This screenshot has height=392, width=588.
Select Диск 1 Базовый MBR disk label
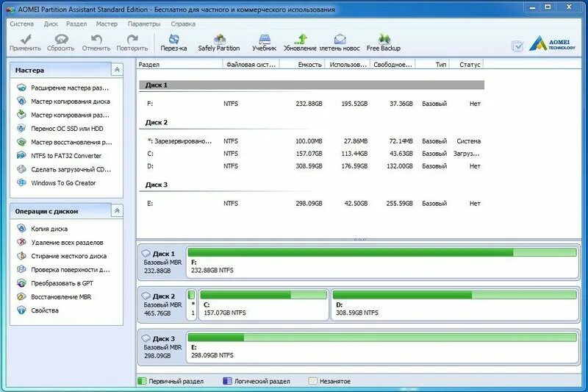pyautogui.click(x=162, y=263)
